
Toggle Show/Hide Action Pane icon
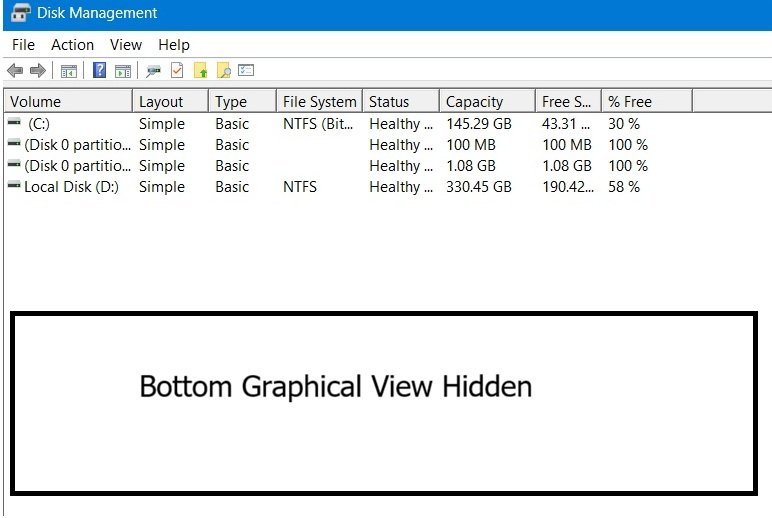(x=123, y=71)
